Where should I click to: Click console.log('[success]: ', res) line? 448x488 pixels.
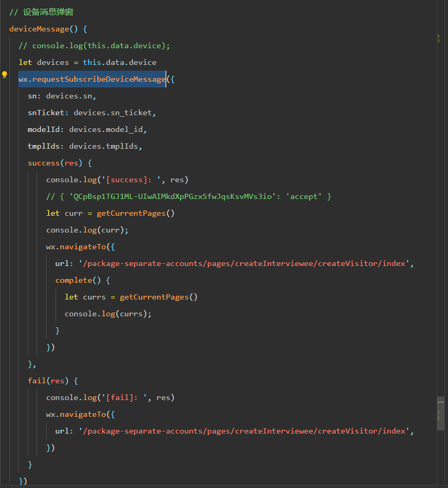pyautogui.click(x=117, y=180)
